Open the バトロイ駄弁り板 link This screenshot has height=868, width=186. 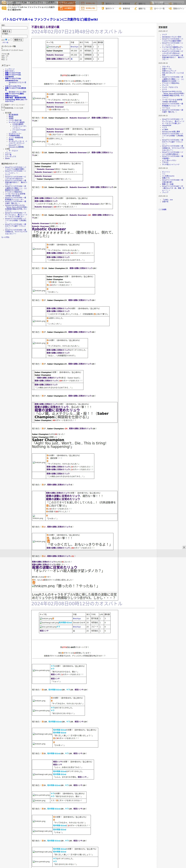tap(15, 120)
